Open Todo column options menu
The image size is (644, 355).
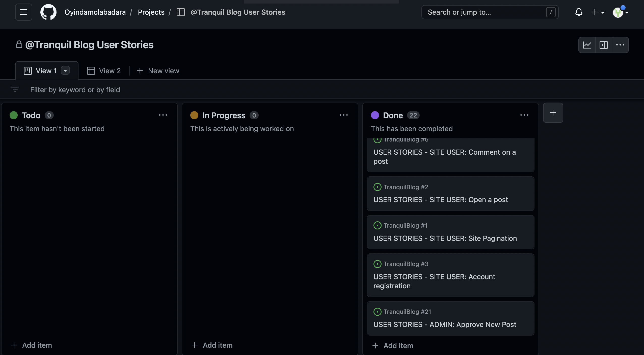[163, 115]
